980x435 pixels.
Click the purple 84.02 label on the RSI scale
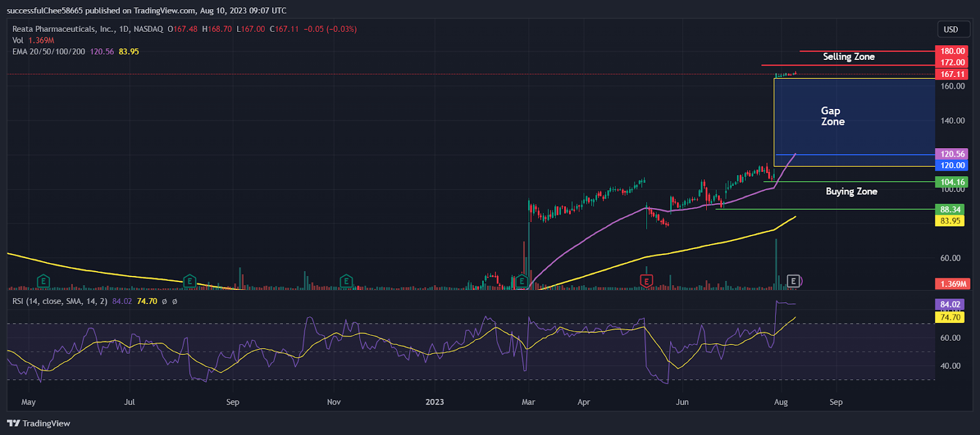pyautogui.click(x=950, y=304)
